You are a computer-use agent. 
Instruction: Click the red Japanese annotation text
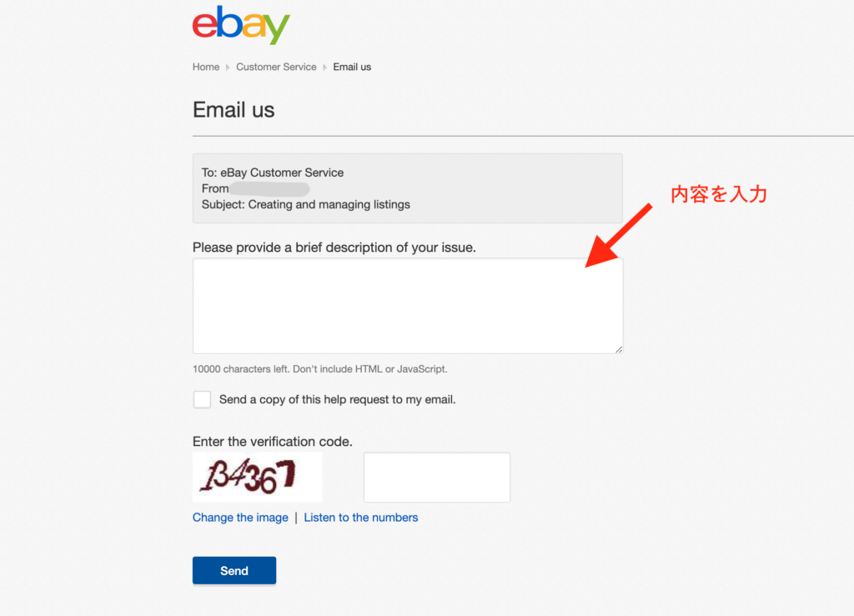coord(718,194)
